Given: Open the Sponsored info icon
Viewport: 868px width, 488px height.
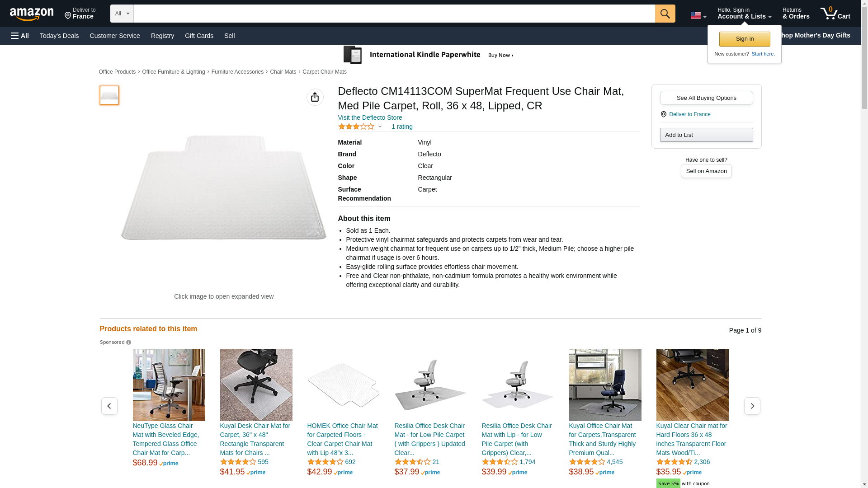Looking at the screenshot, I should [x=128, y=343].
